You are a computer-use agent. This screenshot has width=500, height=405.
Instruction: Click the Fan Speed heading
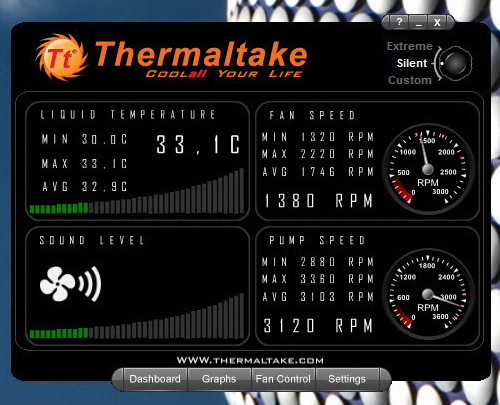pyautogui.click(x=312, y=115)
